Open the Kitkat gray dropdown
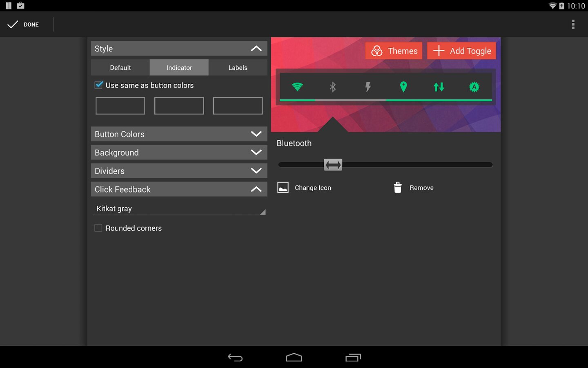Viewport: 588px width, 368px height. click(x=179, y=209)
